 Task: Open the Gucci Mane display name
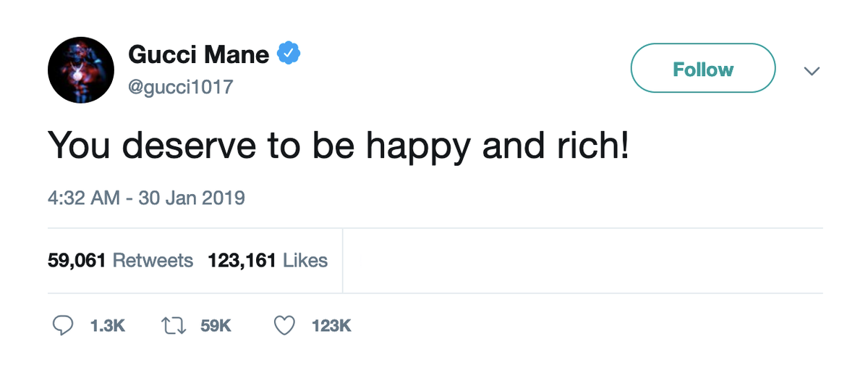click(x=198, y=54)
